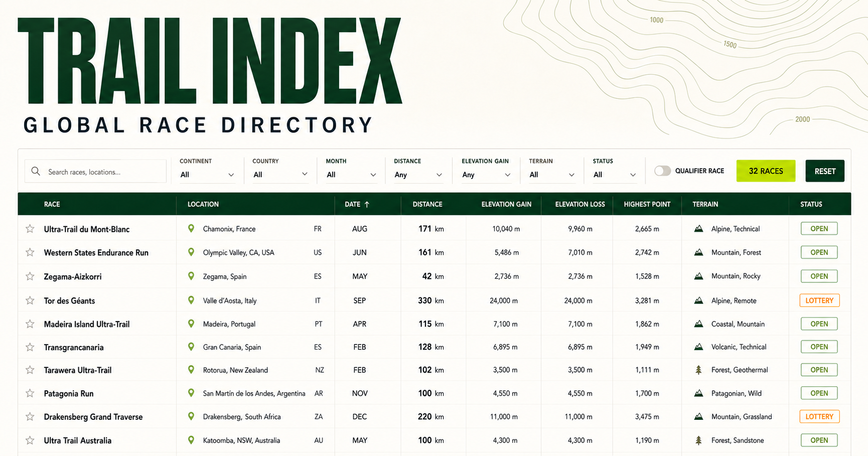Click the Open badge for Ultra-Trail du Mont-Blanc

pyautogui.click(x=819, y=229)
